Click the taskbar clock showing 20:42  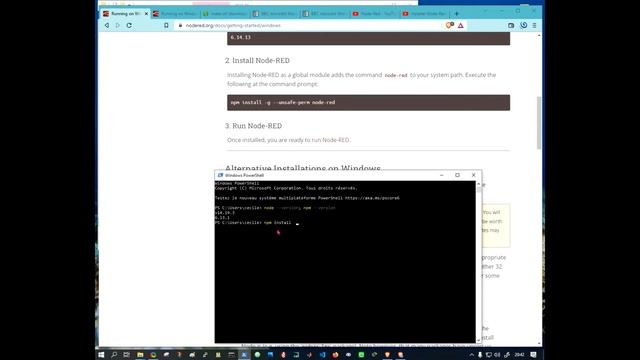(519, 355)
